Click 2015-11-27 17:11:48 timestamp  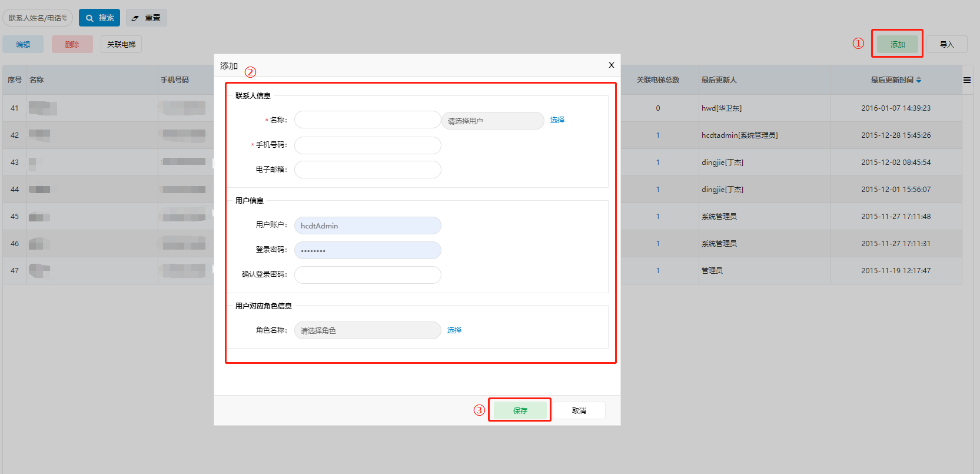pos(896,217)
